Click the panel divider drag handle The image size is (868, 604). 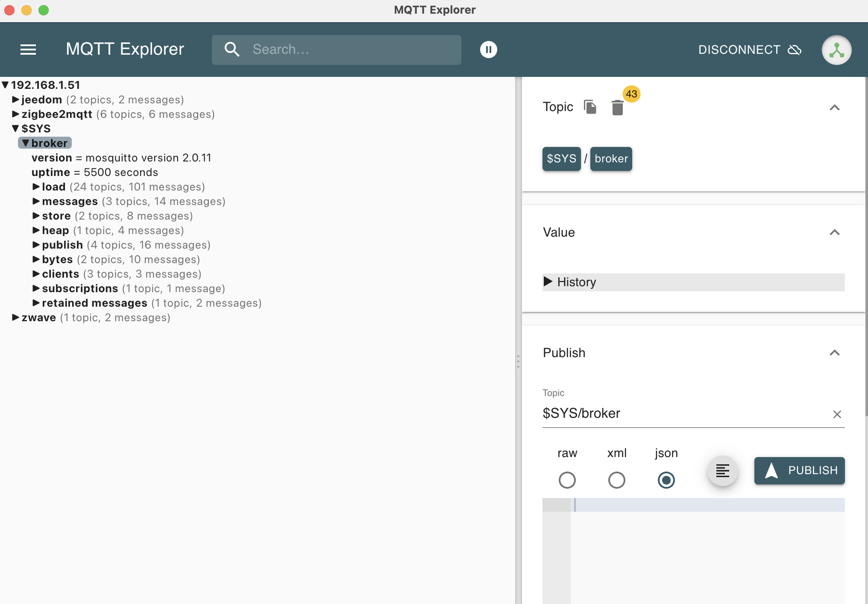click(518, 361)
